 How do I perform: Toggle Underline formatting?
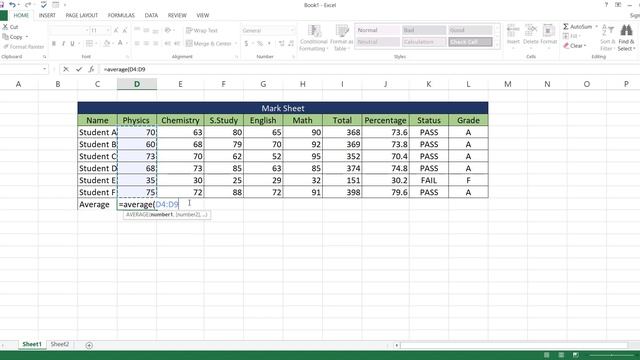(73, 44)
